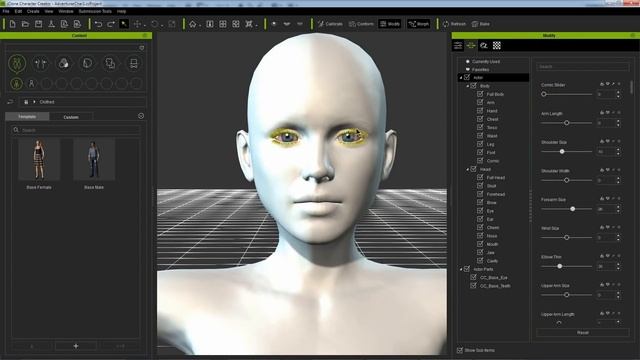The image size is (640, 360).
Task: Activate the Select arrow tool
Action: (124, 24)
